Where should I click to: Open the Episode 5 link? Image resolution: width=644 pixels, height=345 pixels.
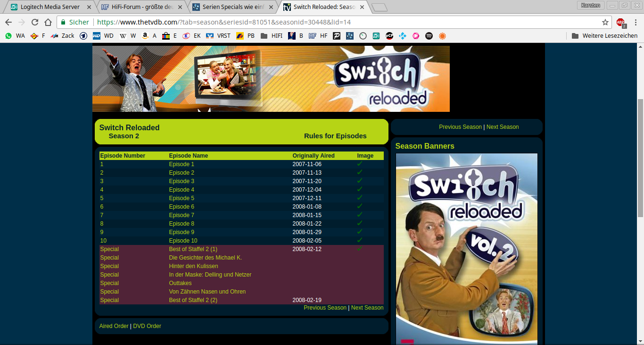coord(182,198)
